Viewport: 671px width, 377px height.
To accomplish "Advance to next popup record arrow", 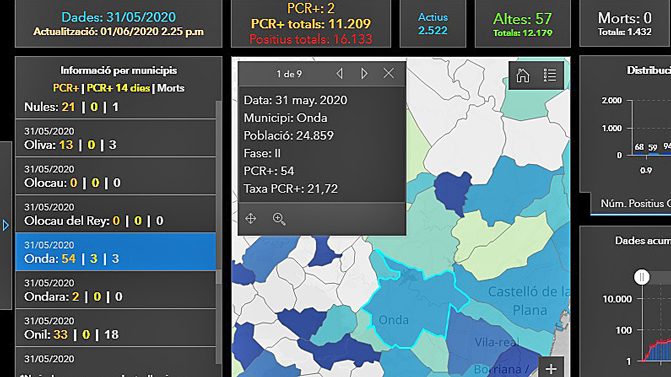I will [x=364, y=74].
